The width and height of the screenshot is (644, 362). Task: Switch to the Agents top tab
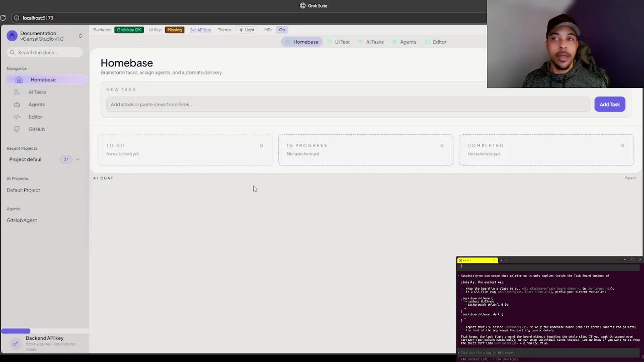point(405,42)
